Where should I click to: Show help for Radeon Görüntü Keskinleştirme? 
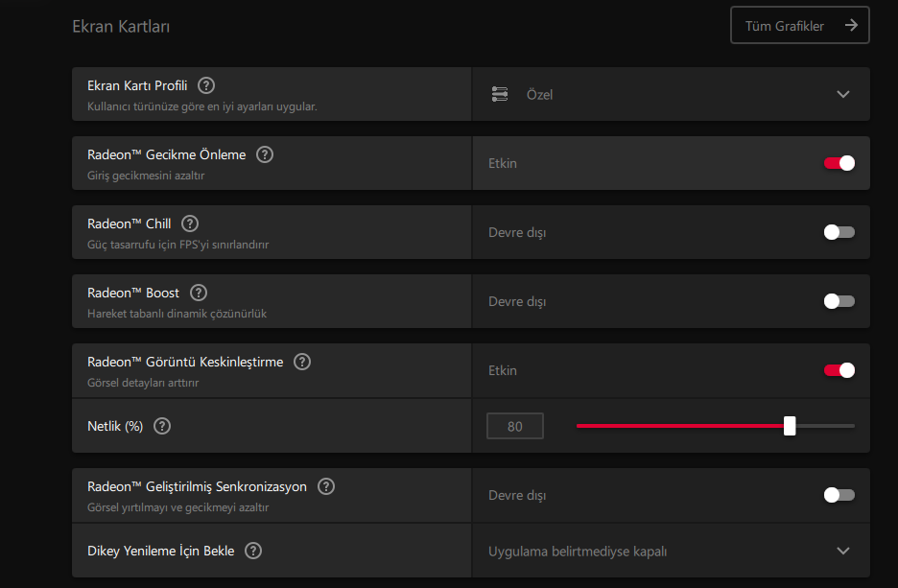point(302,362)
